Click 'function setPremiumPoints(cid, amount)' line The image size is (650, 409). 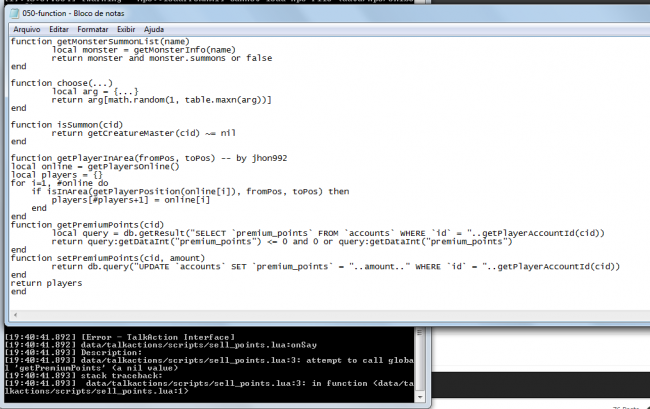[108, 258]
